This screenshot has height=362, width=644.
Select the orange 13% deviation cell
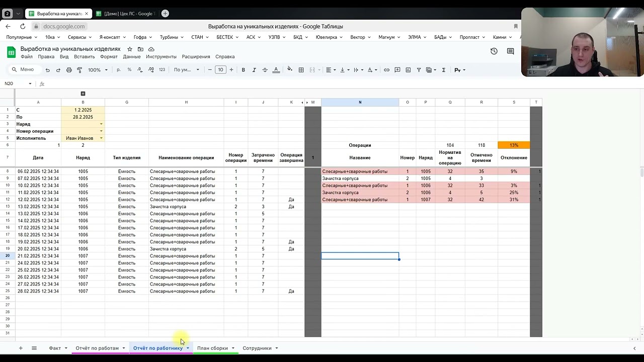coord(514,145)
